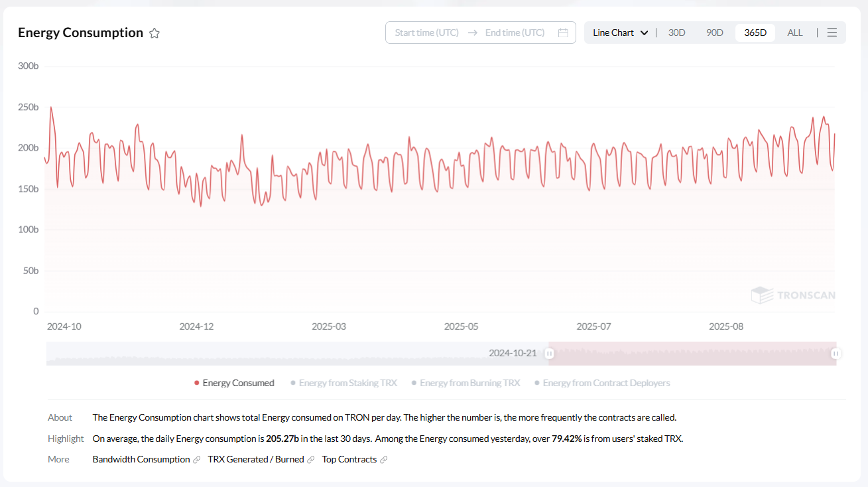This screenshot has width=868, height=487.
Task: Click link icon beside Top Contracts
Action: [x=384, y=460]
